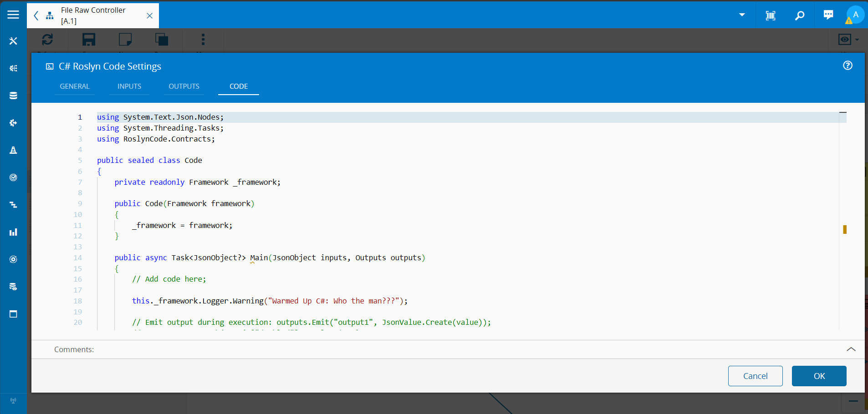The height and width of the screenshot is (414, 868).
Task: Open the gears list sidebar icon
Action: [13, 68]
